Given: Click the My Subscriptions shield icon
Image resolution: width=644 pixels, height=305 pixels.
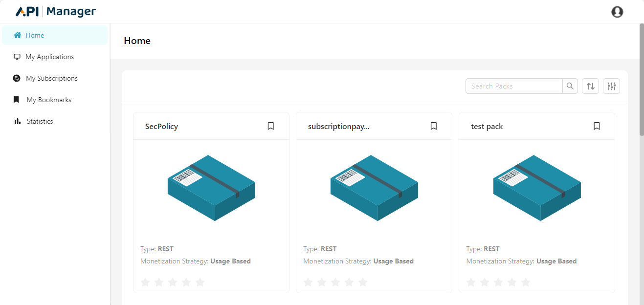Looking at the screenshot, I should [17, 78].
